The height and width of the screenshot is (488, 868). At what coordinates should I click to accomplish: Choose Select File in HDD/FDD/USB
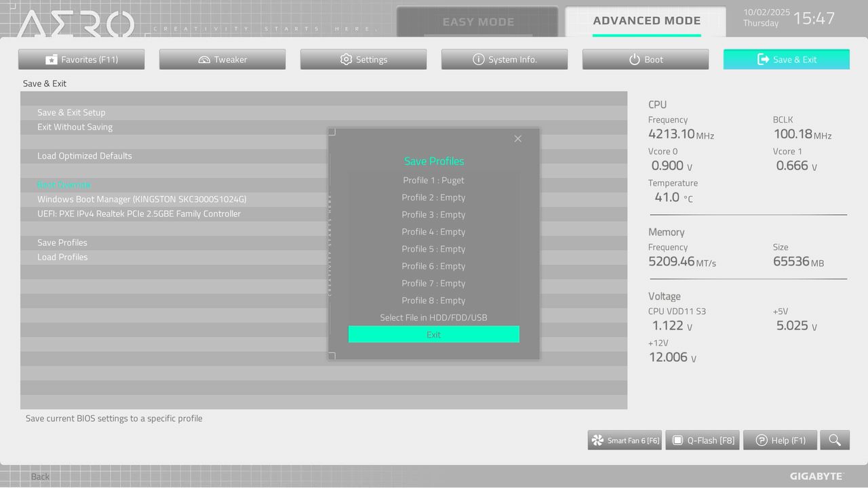pos(433,317)
